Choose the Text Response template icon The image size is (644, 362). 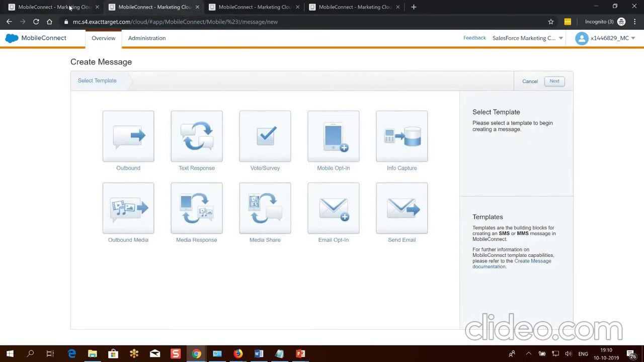pos(197,136)
